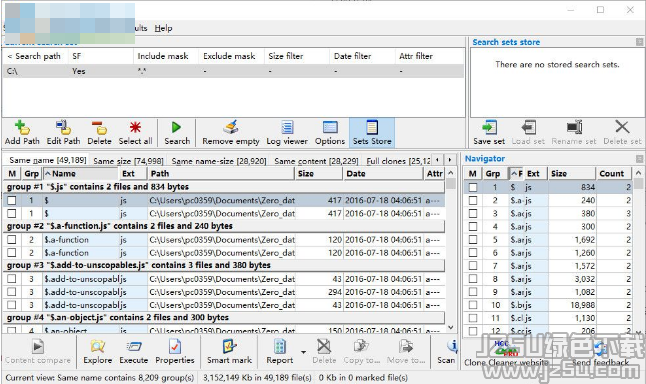Check Navigator group 10 checkbox
The image size is (646, 384).
click(x=473, y=305)
